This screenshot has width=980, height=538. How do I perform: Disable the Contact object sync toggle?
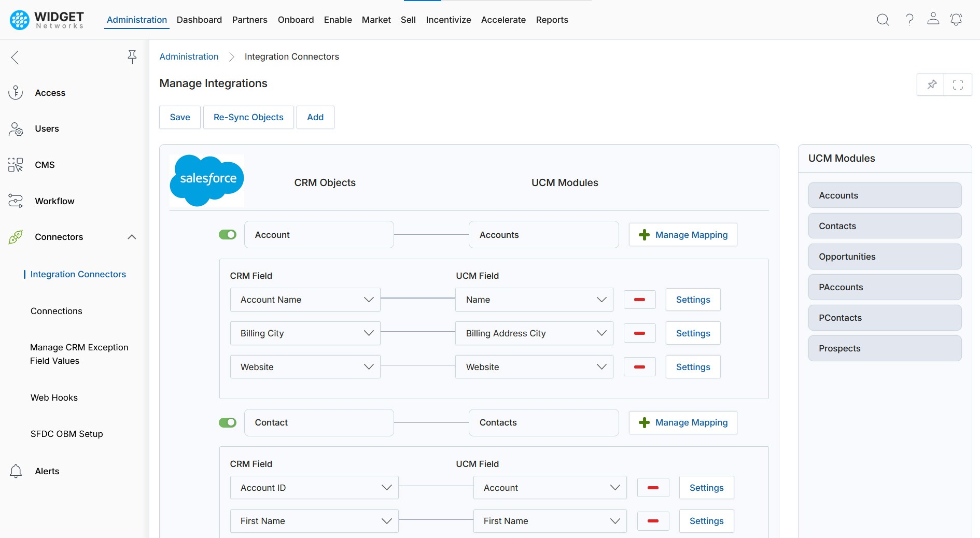click(x=228, y=422)
